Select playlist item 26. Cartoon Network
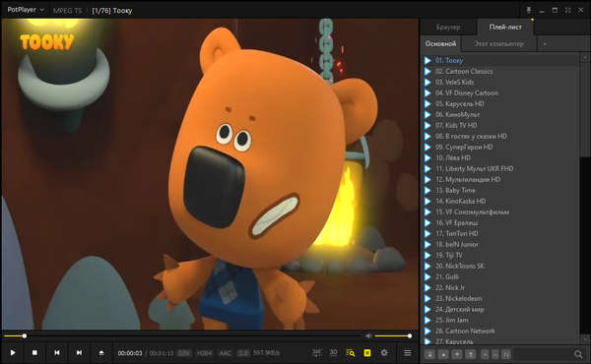This screenshot has height=364, width=591. click(500, 331)
